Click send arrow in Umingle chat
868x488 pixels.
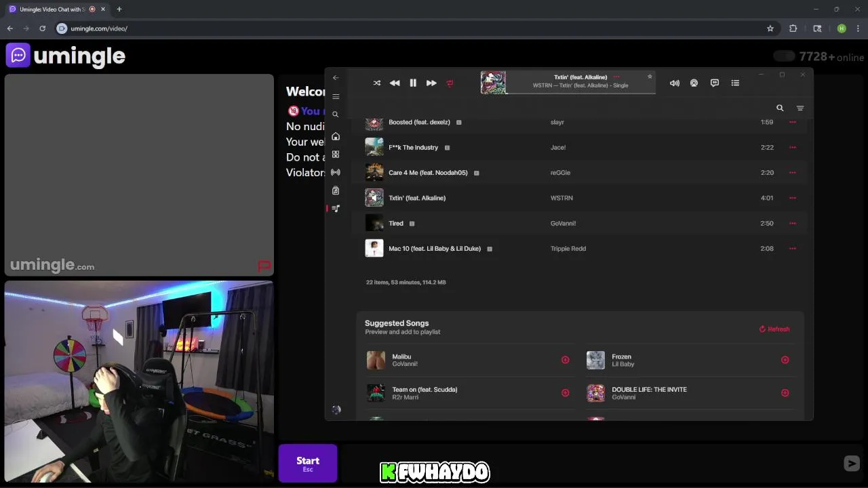[852, 464]
